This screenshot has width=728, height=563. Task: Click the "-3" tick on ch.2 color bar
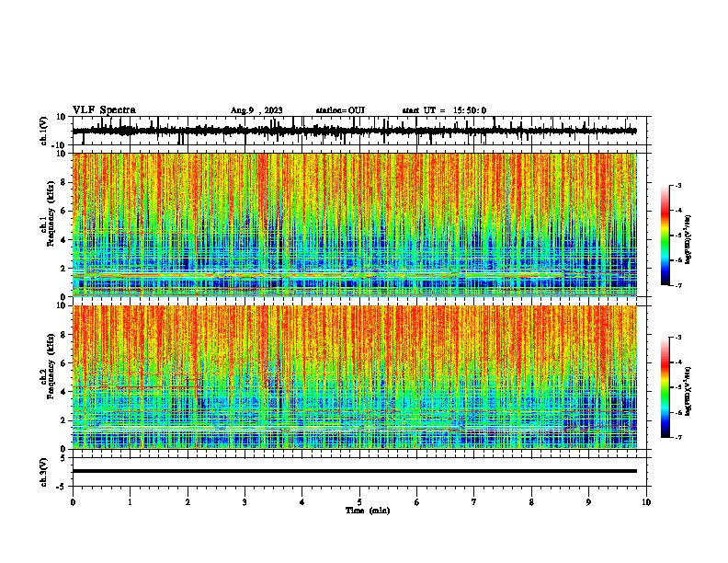click(x=677, y=338)
